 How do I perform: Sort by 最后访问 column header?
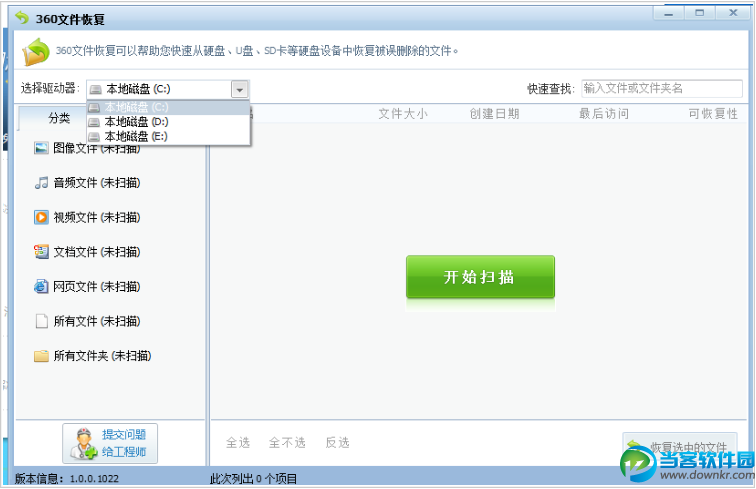604,114
